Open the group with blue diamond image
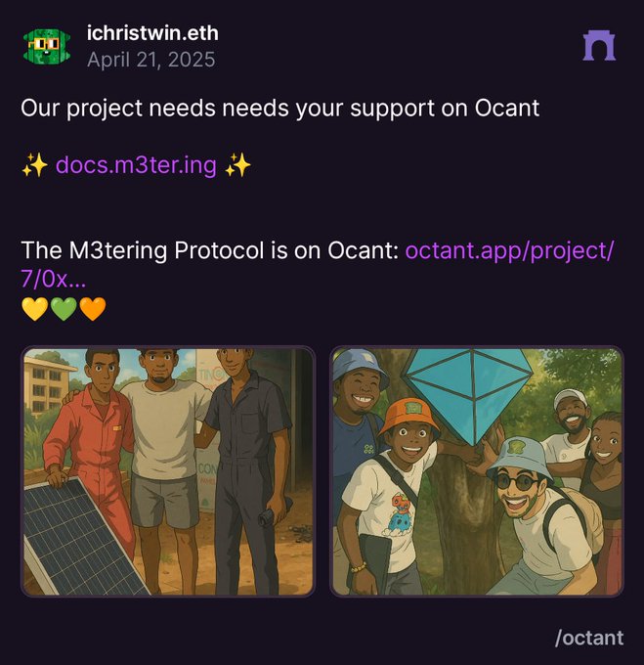Screen dimensions: 644x665 tap(476, 471)
